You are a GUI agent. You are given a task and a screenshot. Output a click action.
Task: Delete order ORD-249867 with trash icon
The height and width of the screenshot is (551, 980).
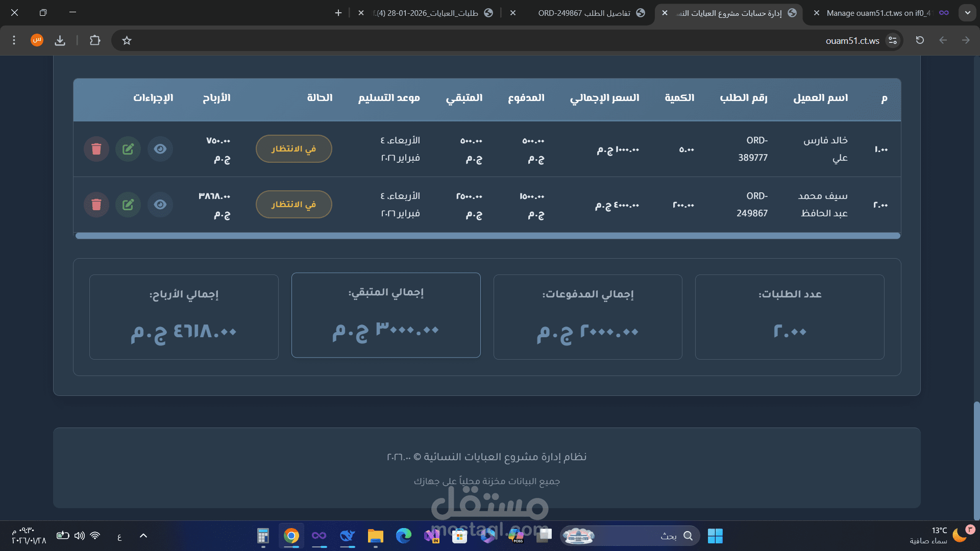pos(96,205)
